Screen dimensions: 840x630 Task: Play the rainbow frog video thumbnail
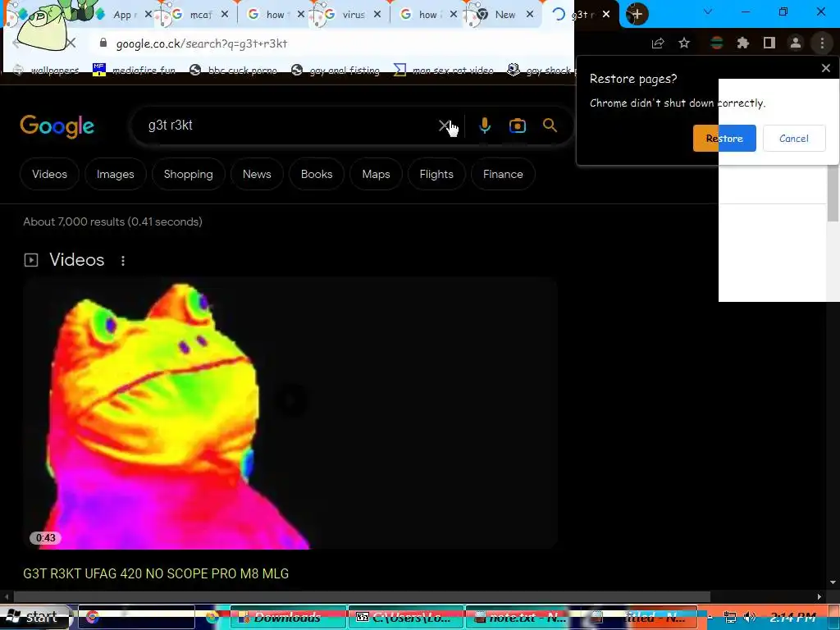pos(290,413)
